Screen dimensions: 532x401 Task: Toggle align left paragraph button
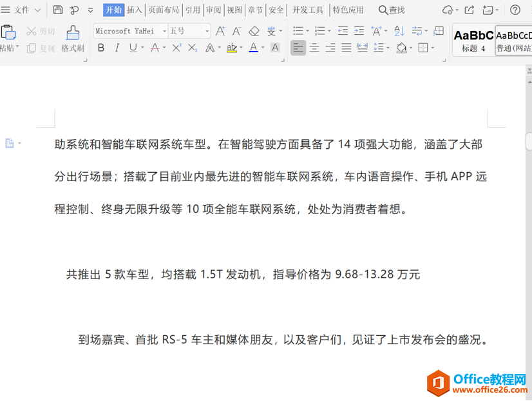298,48
